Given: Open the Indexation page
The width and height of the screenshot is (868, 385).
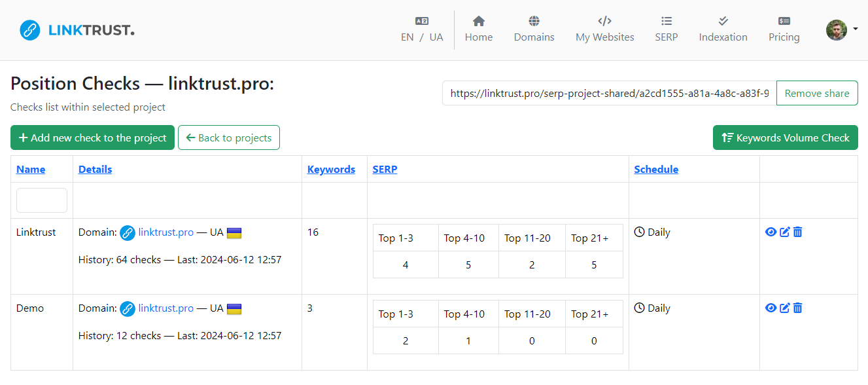Looking at the screenshot, I should (x=723, y=29).
